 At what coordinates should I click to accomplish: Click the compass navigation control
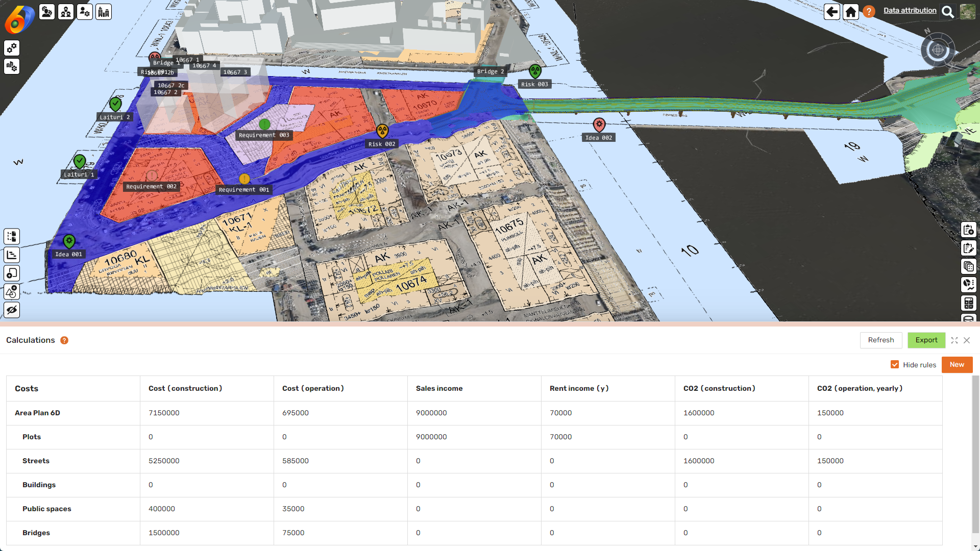click(938, 50)
